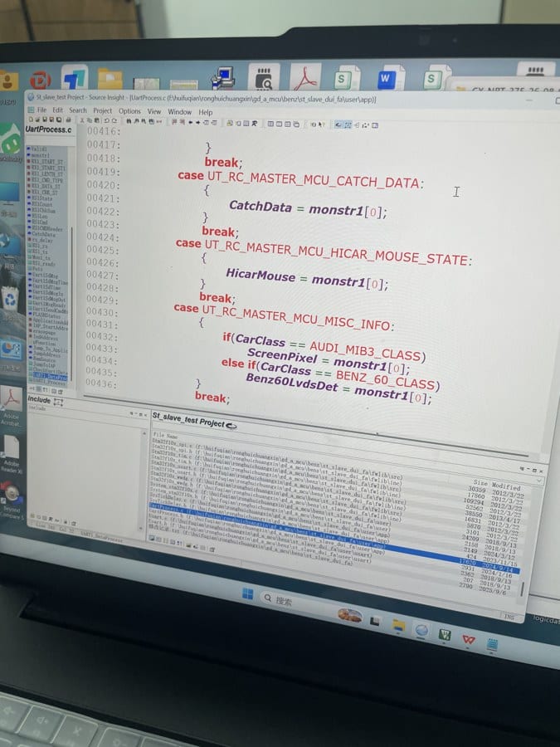The image size is (560, 747).
Task: Open the Edit menu
Action: (57, 110)
